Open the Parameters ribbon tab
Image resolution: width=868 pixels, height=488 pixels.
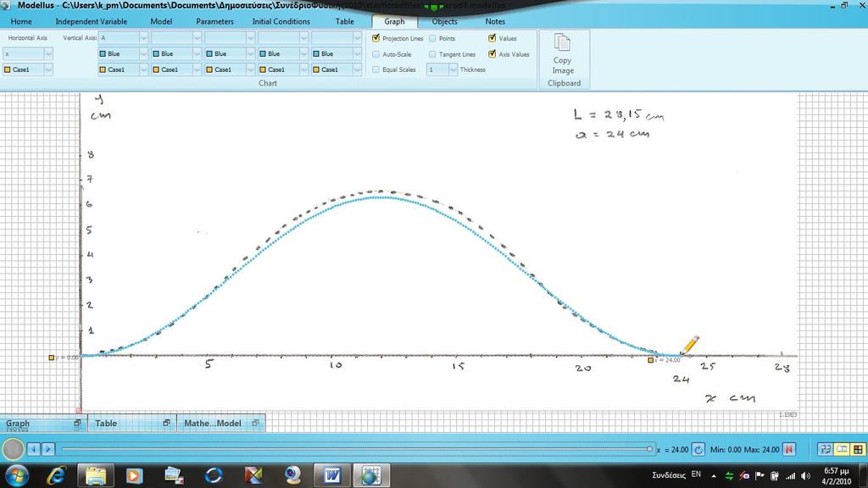pos(214,21)
